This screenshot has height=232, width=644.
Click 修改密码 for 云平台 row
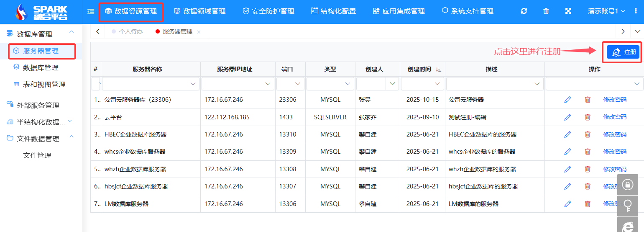pyautogui.click(x=615, y=117)
